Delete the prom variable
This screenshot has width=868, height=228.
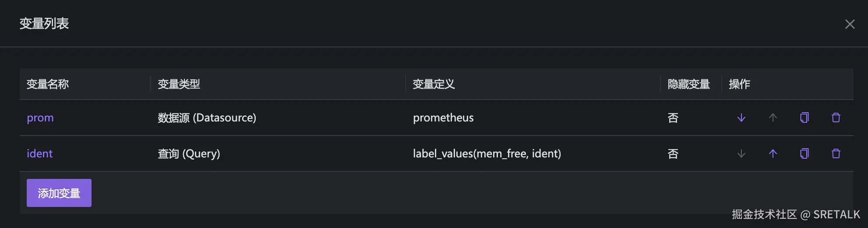836,118
